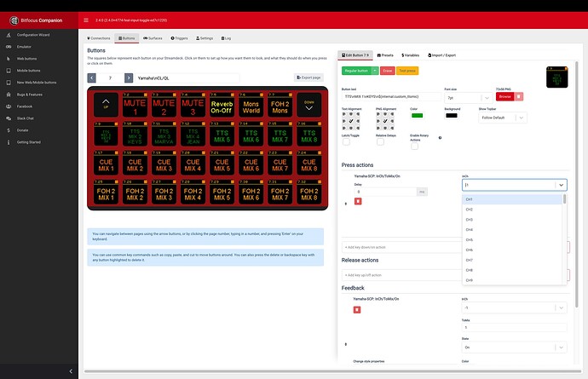Screen dimensions: 588x379
Task: Click the Test press button
Action: [407, 71]
